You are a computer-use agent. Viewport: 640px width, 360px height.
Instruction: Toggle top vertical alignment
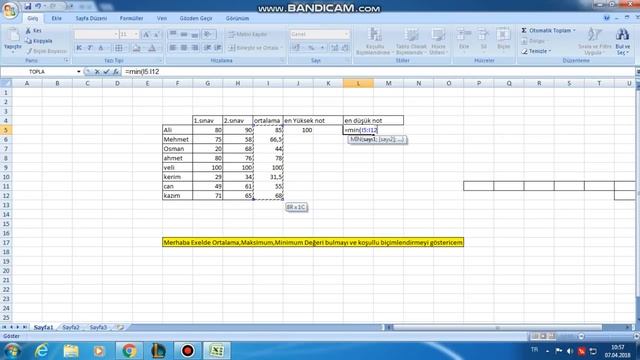(173, 34)
